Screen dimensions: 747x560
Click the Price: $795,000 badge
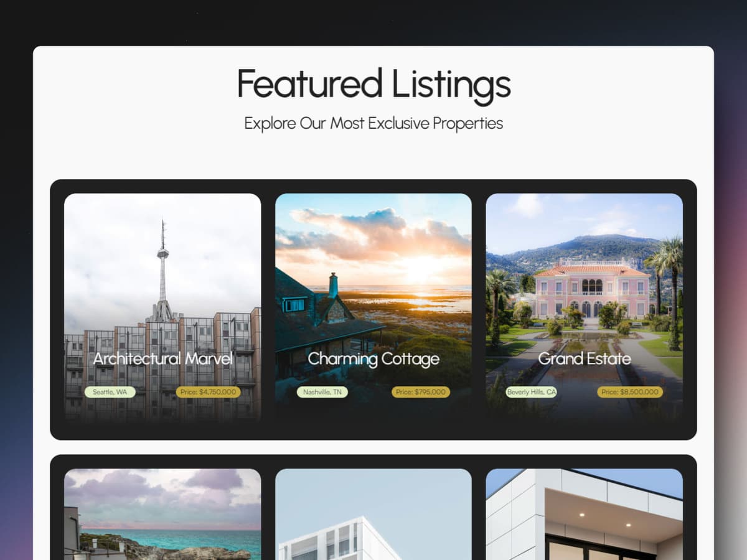click(421, 392)
